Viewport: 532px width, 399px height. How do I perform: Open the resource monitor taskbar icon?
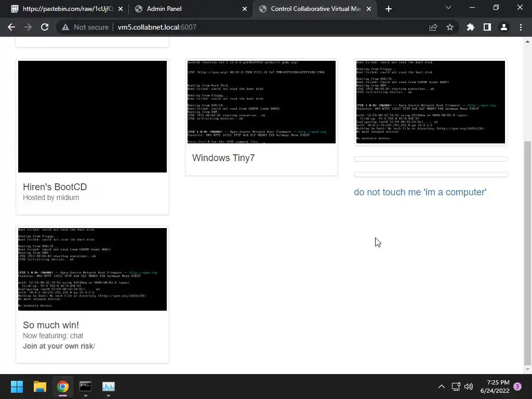click(109, 387)
